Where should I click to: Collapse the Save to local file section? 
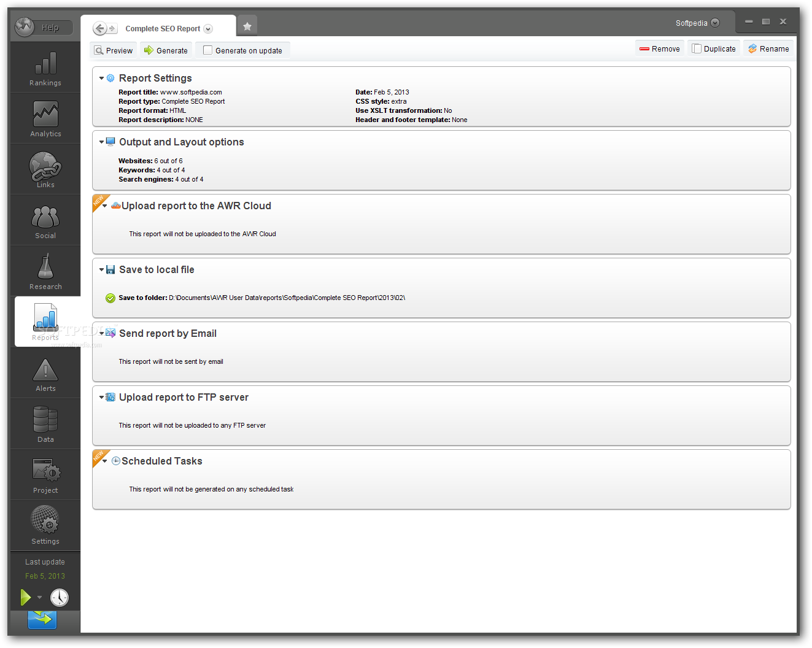[102, 270]
